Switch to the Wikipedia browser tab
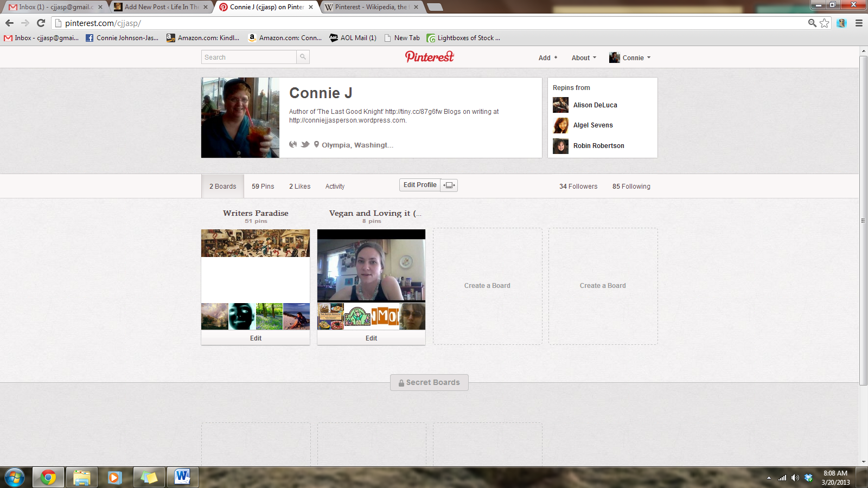The image size is (868, 488). pos(371,7)
